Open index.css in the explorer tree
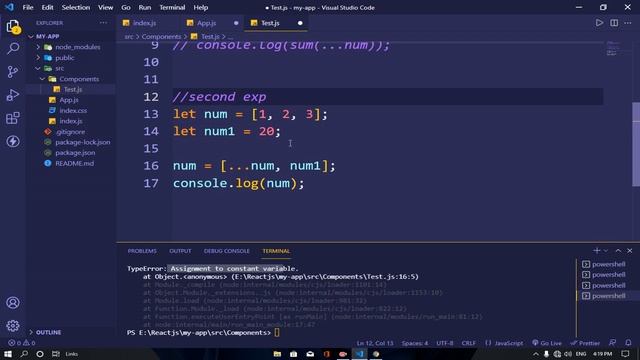Image resolution: width=640 pixels, height=360 pixels. pyautogui.click(x=72, y=111)
